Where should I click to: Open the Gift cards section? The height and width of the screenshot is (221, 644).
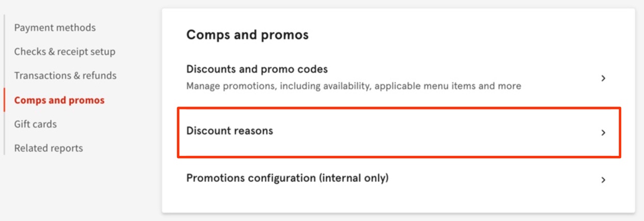point(35,124)
